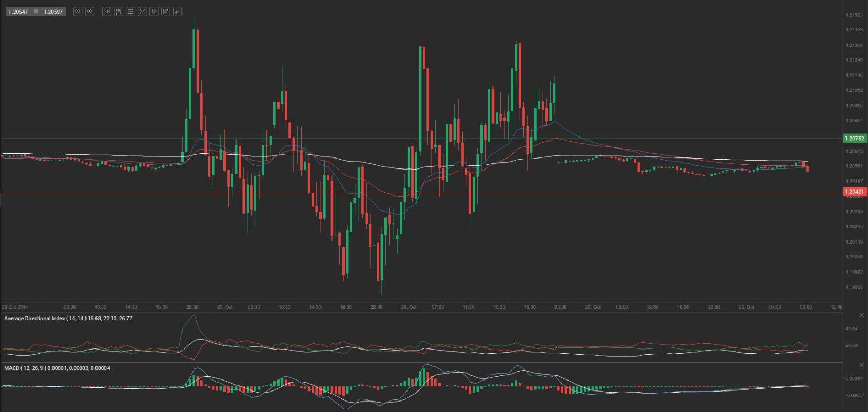868x412 pixels.
Task: Click the gray square between bid and ask
Action: (36, 12)
